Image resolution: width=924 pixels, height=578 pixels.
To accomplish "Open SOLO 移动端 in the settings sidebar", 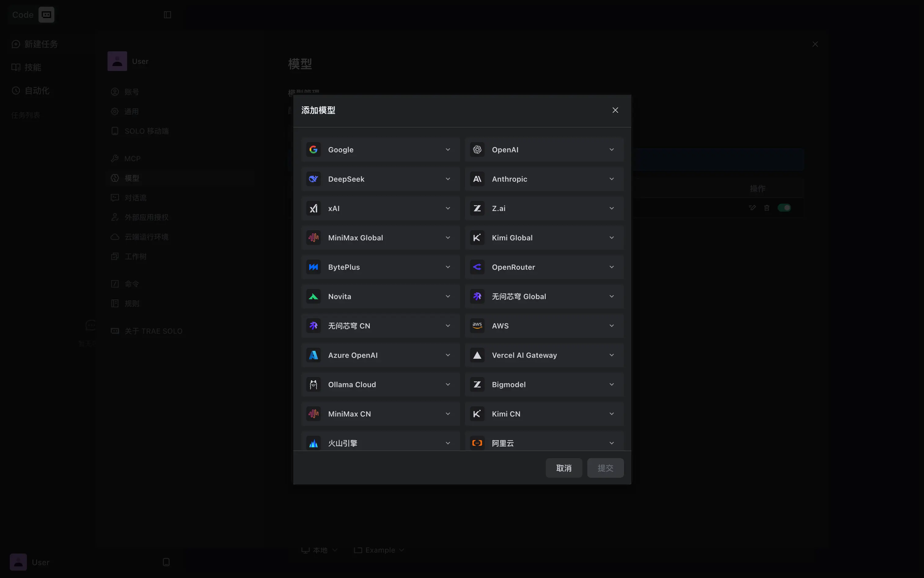I will [180, 131].
